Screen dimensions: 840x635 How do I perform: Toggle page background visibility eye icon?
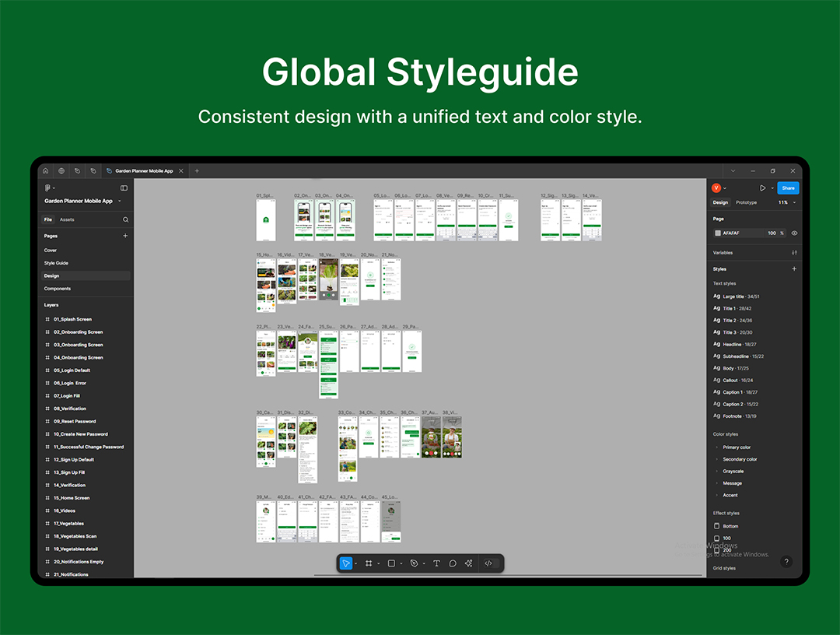794,233
